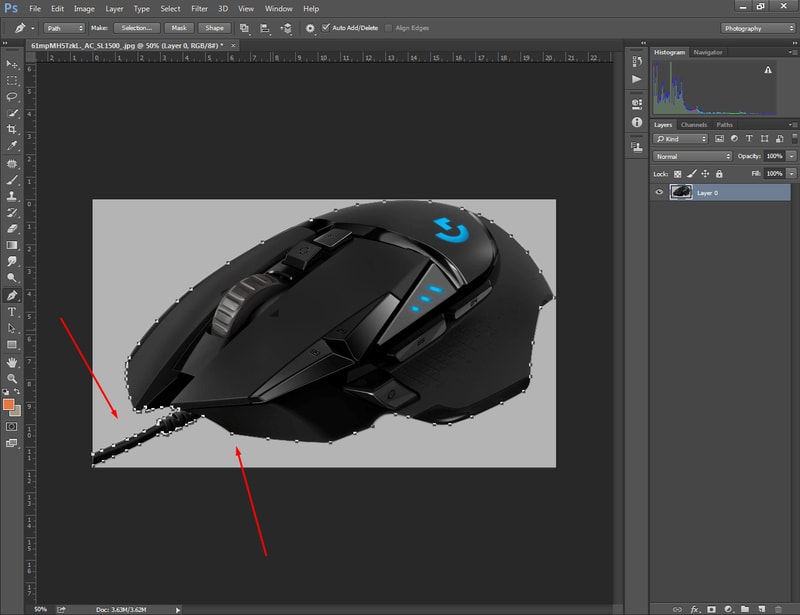Viewport: 800px width, 615px height.
Task: Open the Opacity slider arrow
Action: click(x=791, y=156)
